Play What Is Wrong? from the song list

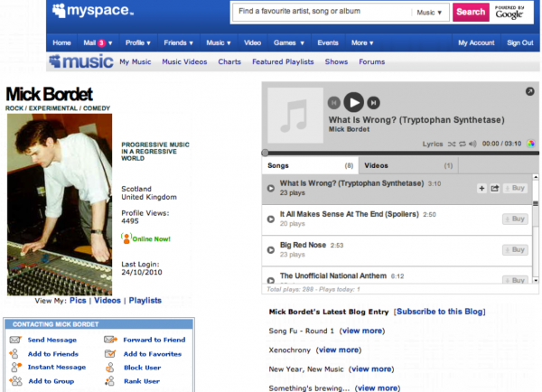[271, 189]
